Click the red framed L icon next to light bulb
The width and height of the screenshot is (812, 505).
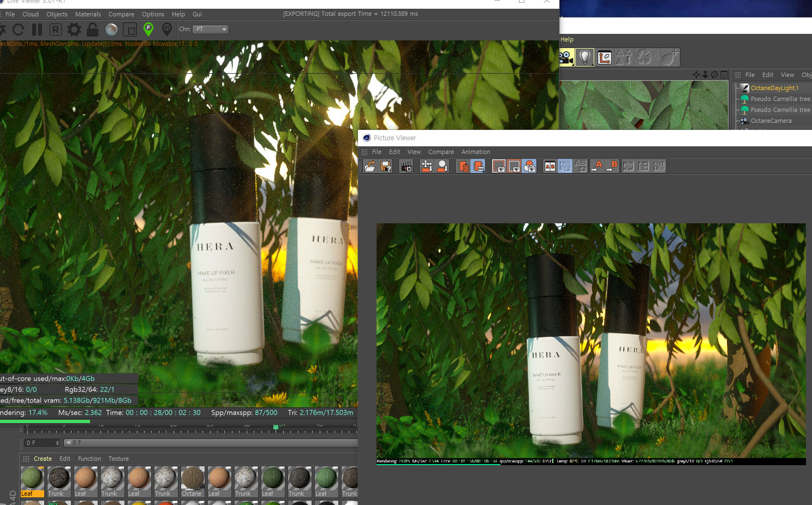click(605, 57)
